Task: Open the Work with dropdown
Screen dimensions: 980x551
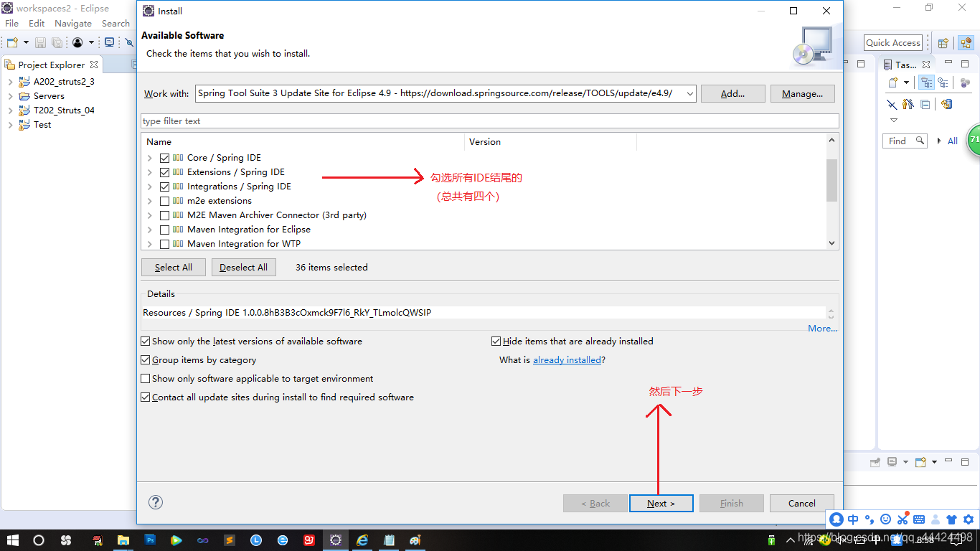Action: 689,93
